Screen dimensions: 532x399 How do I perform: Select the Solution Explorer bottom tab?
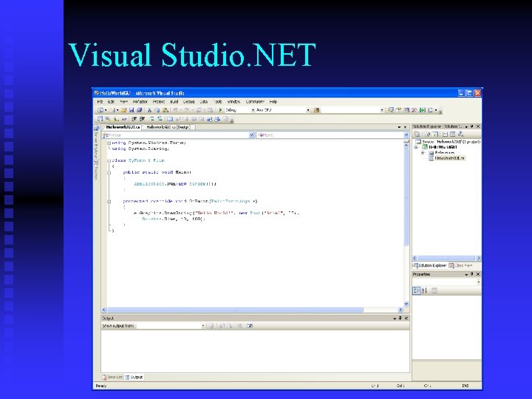tap(429, 265)
